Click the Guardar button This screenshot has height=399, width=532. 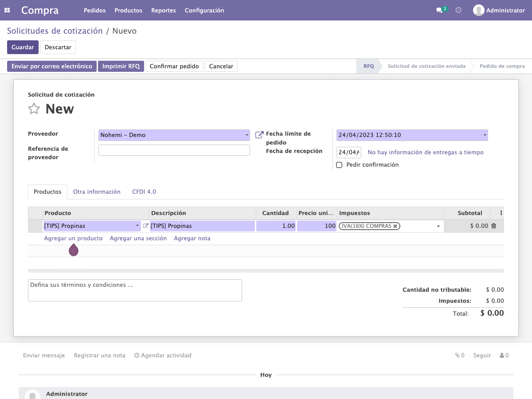coord(23,47)
